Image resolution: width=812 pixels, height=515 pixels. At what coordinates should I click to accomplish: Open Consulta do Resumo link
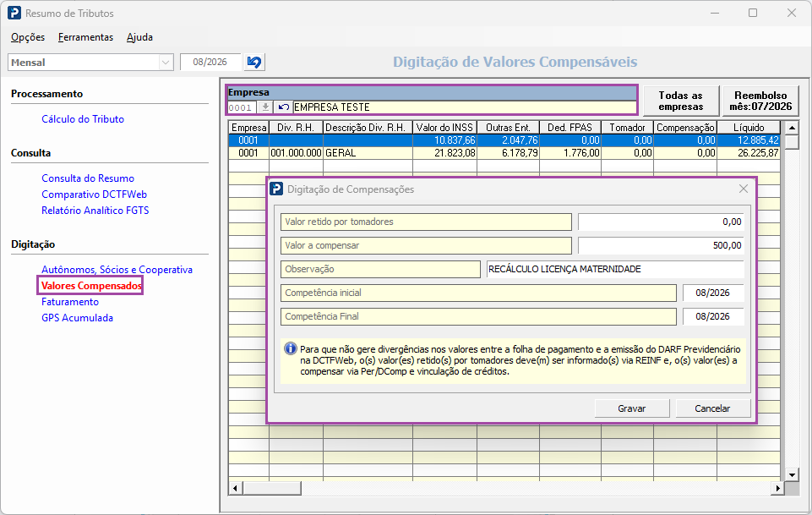pos(88,178)
